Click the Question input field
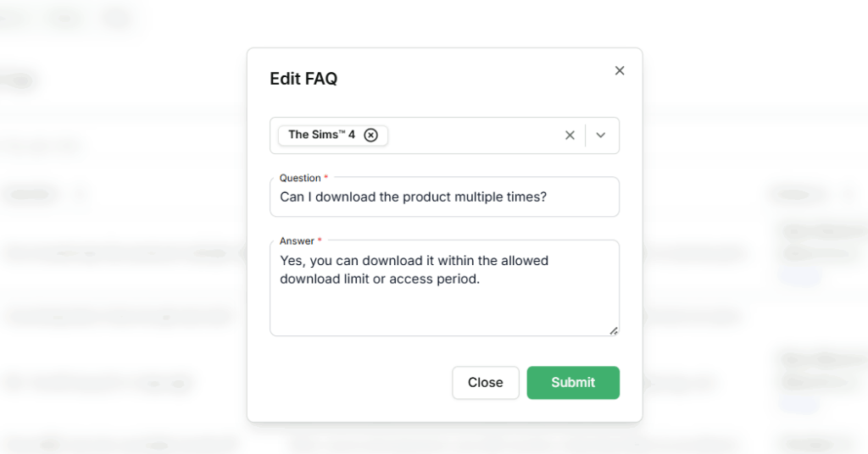This screenshot has width=868, height=454. (444, 197)
